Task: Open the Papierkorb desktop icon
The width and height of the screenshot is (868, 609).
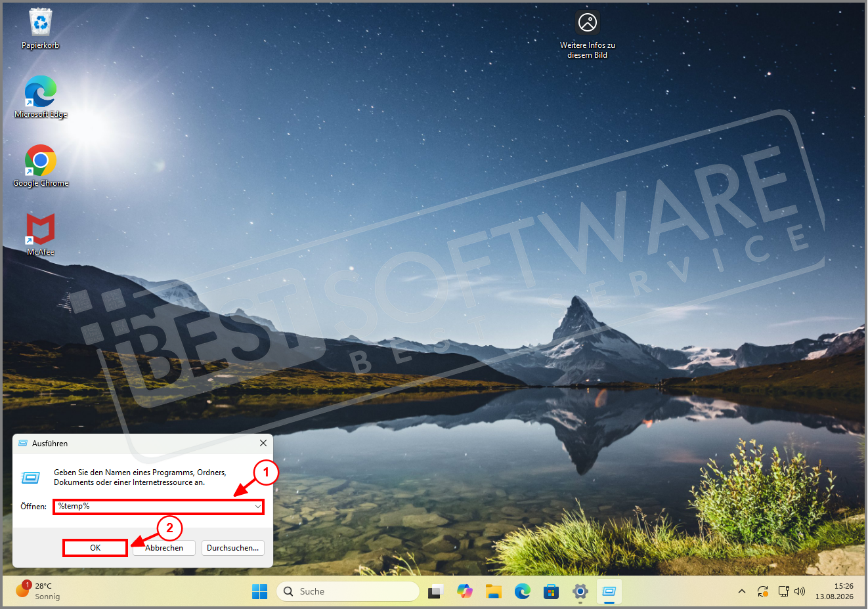Action: click(x=41, y=29)
